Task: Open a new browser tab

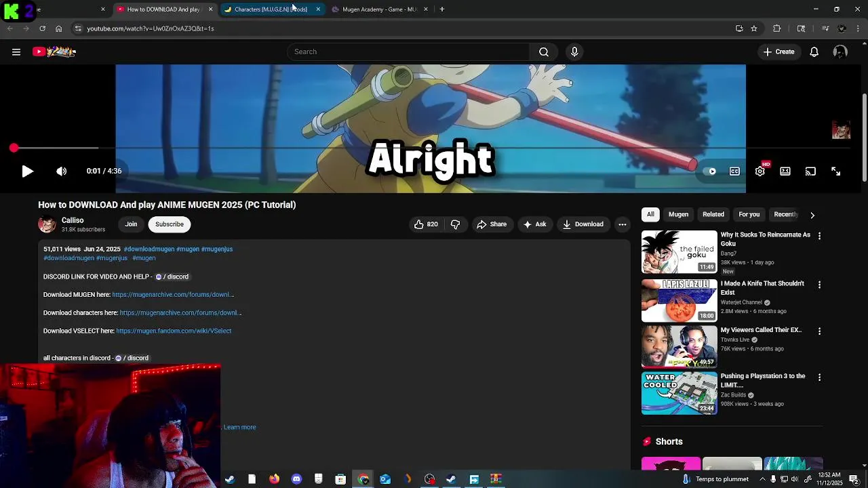Action: click(441, 9)
